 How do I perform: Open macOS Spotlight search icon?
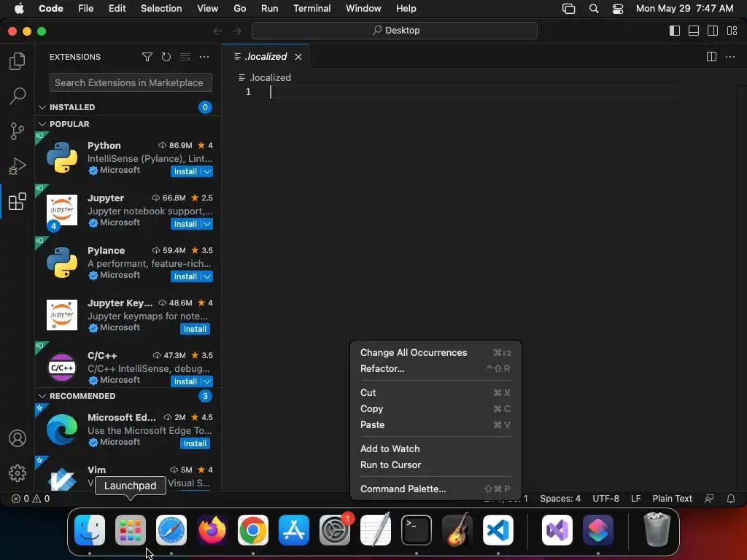click(594, 9)
